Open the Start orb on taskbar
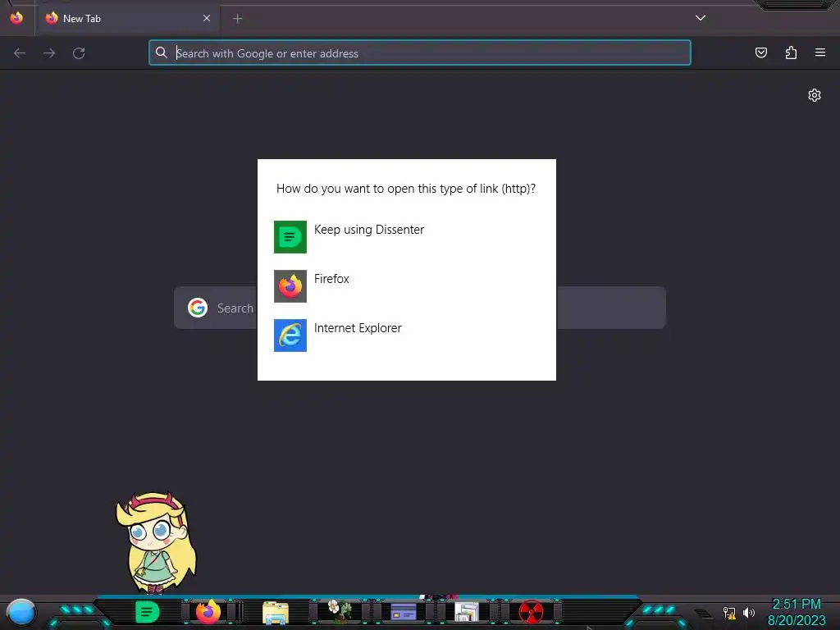The image size is (840, 630). pyautogui.click(x=21, y=612)
